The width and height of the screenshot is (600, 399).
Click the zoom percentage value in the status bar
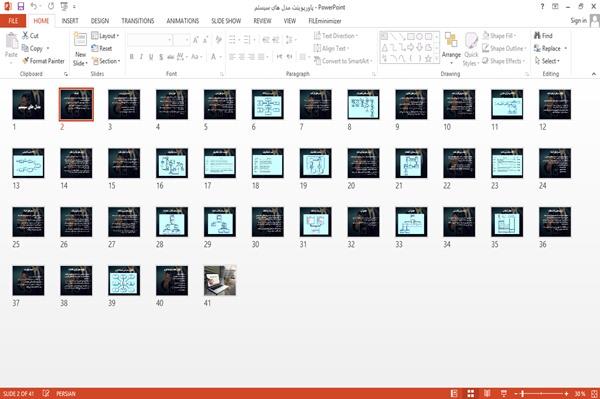click(579, 393)
